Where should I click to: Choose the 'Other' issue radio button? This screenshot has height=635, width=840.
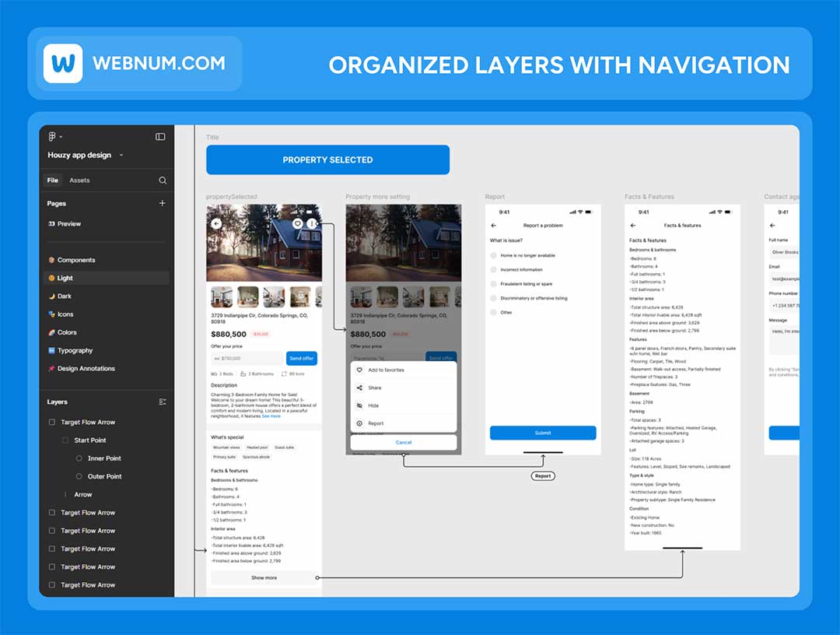[x=493, y=312]
